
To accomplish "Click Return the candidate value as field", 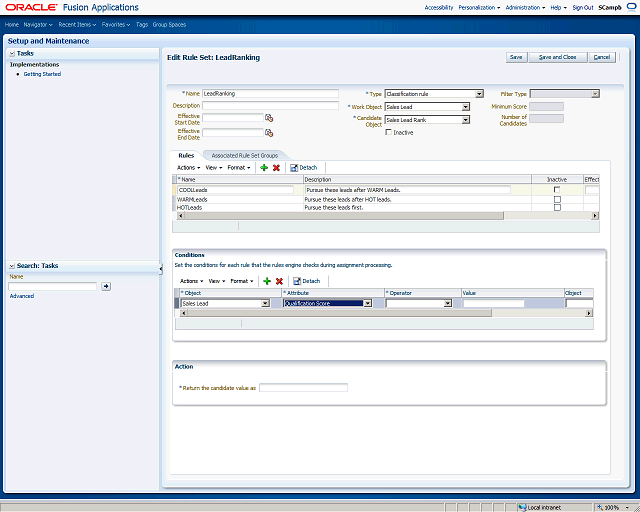I will (303, 388).
